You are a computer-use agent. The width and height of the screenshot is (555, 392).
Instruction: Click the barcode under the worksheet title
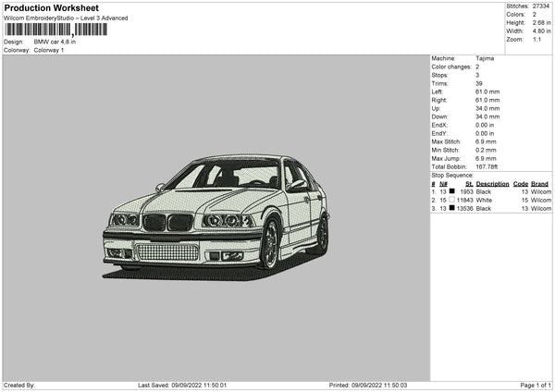pyautogui.click(x=55, y=30)
